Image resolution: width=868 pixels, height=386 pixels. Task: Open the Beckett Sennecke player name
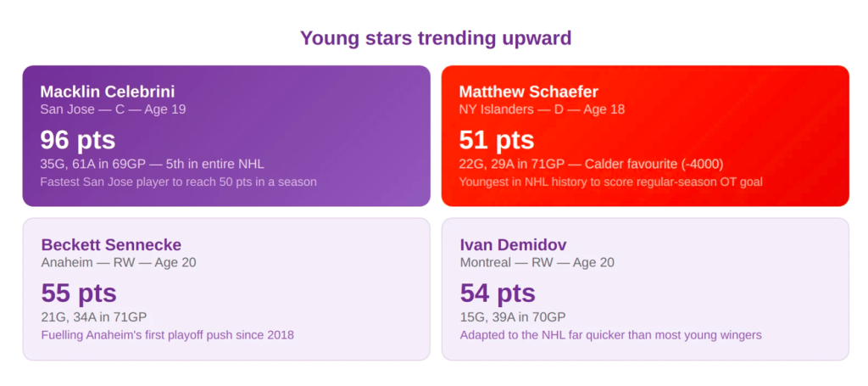(x=111, y=244)
